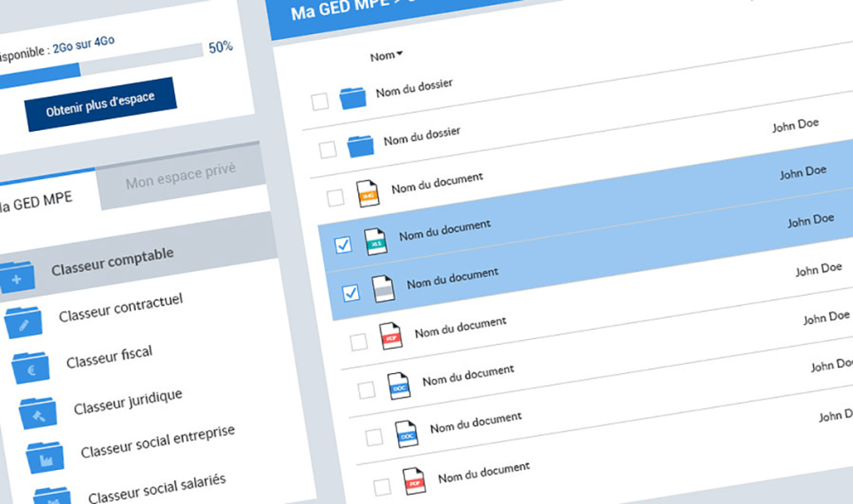
Task: Click the green XLS file icon
Action: (x=376, y=242)
